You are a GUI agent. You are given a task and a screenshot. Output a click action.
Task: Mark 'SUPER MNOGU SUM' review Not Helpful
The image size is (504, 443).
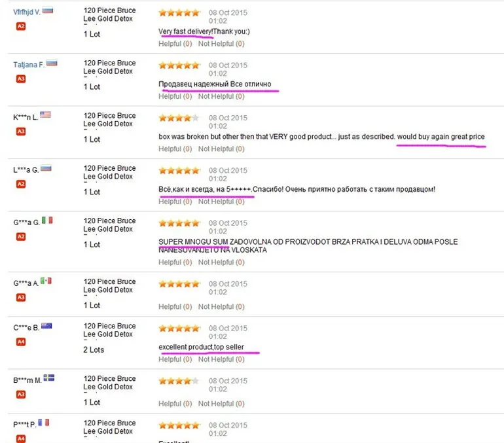[x=221, y=262]
